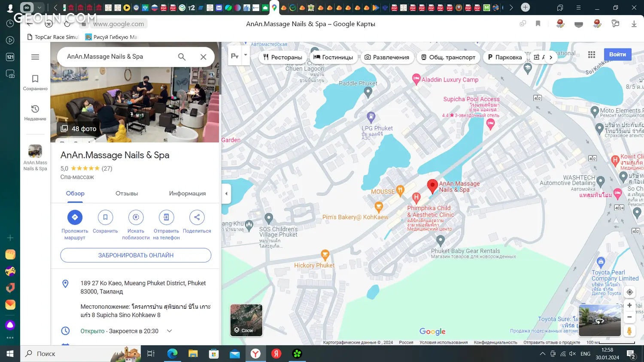Click the Search nearby (Искать поблизости) icon
Viewport: 644px width, 362px height.
tap(136, 217)
